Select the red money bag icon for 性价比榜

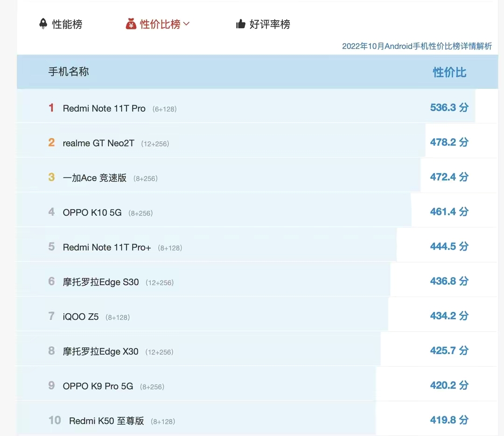tap(131, 24)
